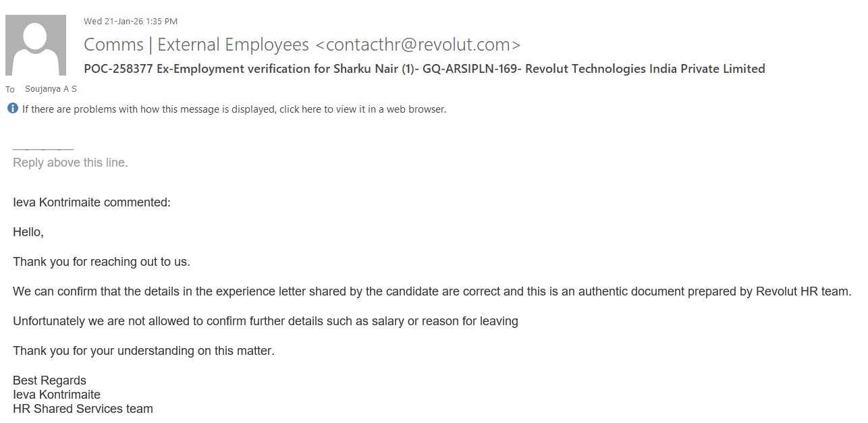Click the contacthr@revolut.com email address
Image resolution: width=868 pixels, height=423 pixels.
point(418,45)
